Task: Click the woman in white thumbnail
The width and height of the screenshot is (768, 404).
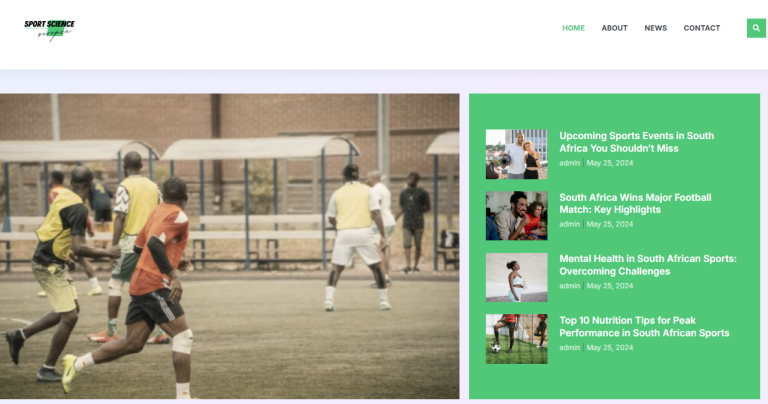Action: (x=516, y=277)
